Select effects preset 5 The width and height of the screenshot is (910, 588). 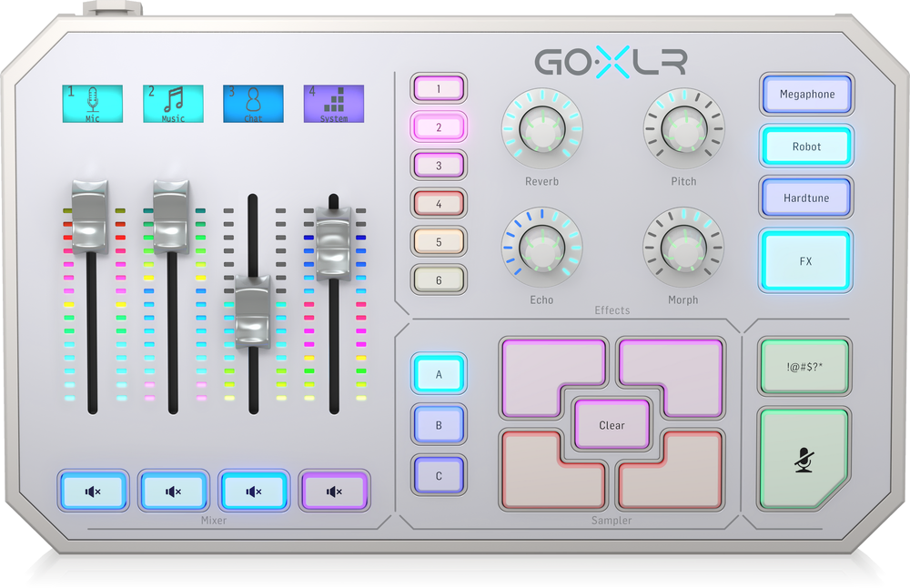[x=439, y=242]
